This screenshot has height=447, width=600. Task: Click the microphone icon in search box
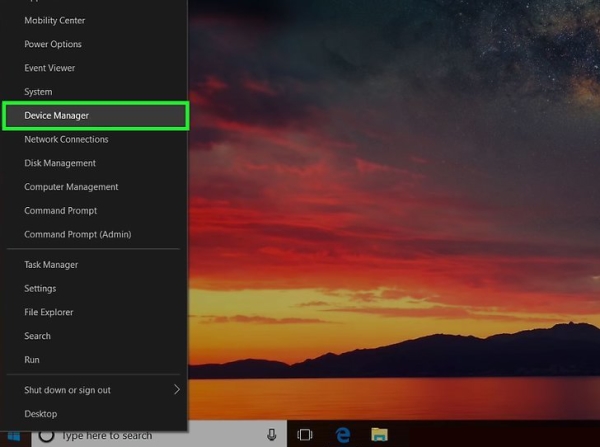click(x=272, y=435)
